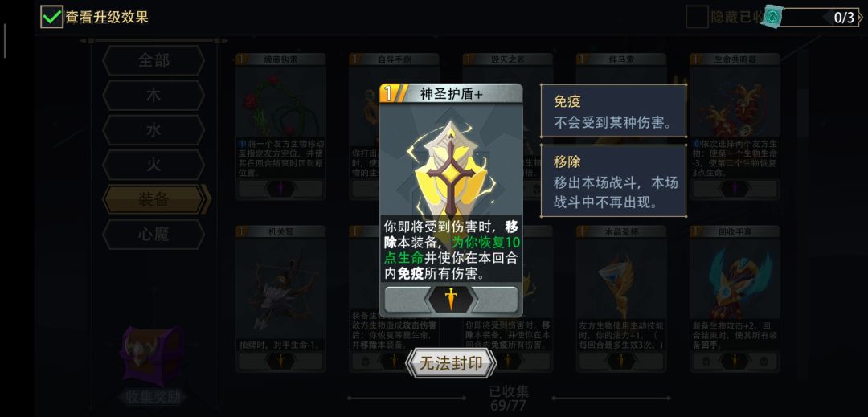Open the 水 category tab
Screen dimensions: 868x417
154,130
